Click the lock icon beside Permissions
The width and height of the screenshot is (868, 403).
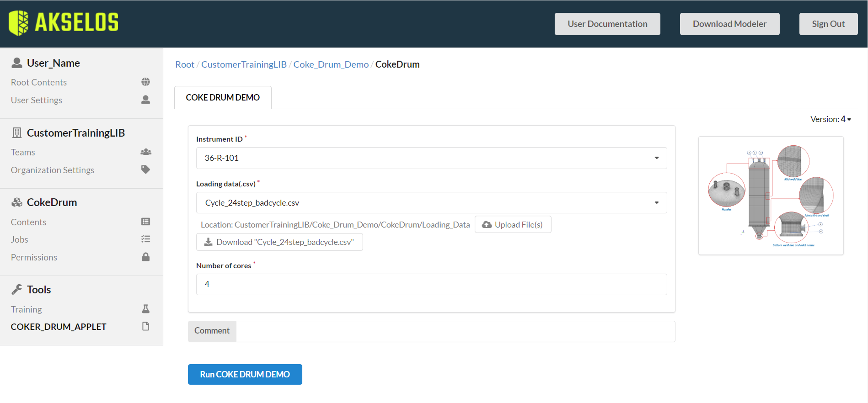pyautogui.click(x=146, y=257)
